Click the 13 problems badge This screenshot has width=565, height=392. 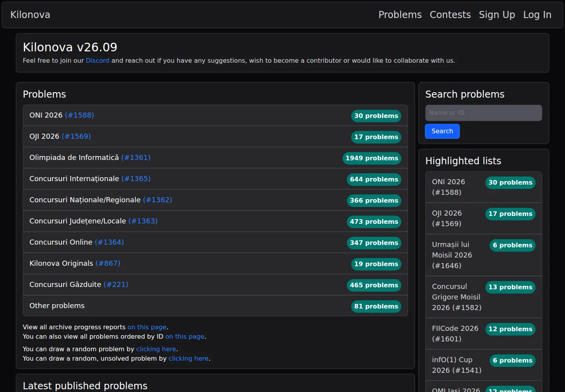tap(510, 287)
